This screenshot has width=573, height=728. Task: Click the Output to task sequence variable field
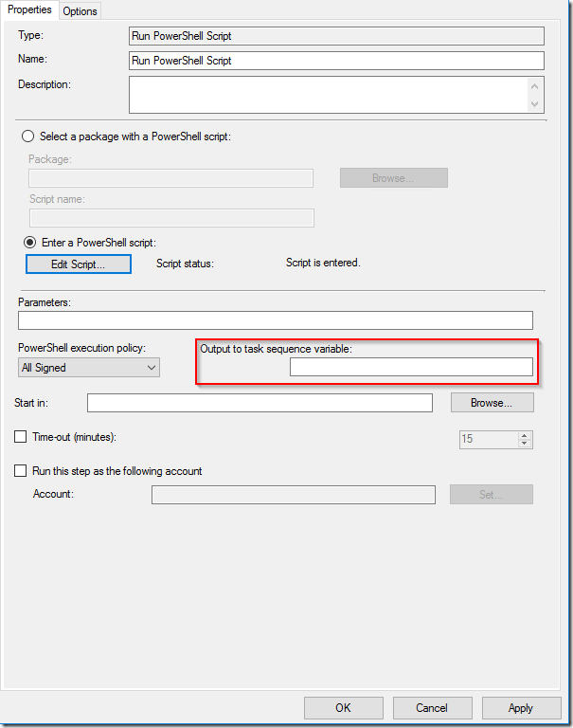point(411,368)
